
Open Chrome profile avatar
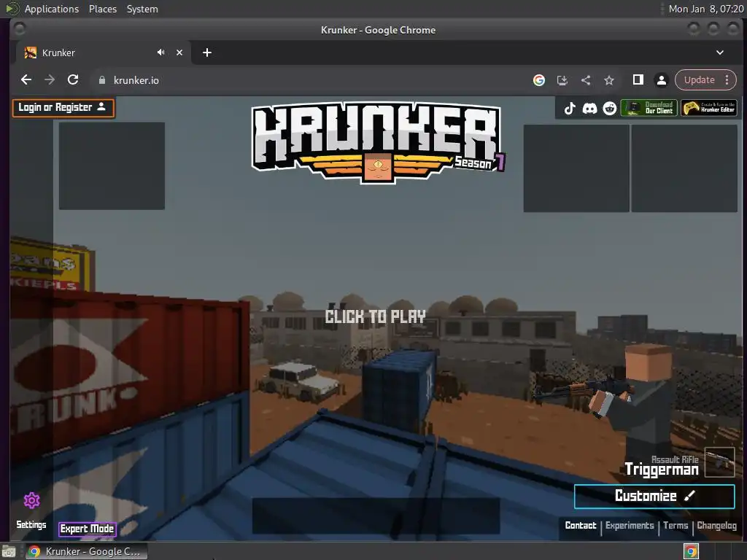click(661, 80)
